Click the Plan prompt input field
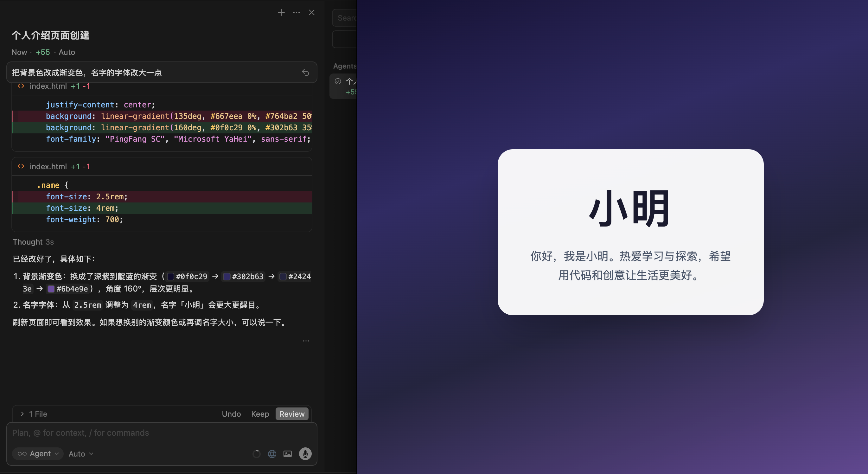This screenshot has height=474, width=868. pos(162,433)
